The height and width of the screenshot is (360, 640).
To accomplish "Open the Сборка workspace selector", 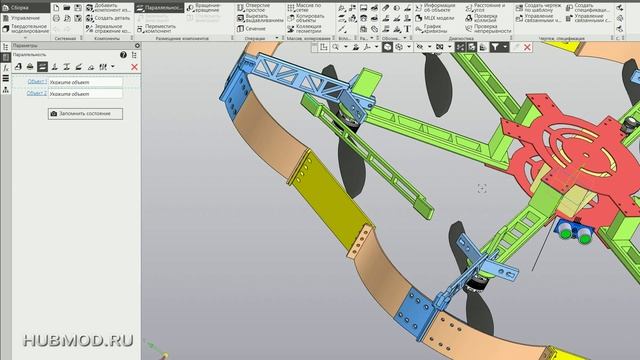I will 24,7.
